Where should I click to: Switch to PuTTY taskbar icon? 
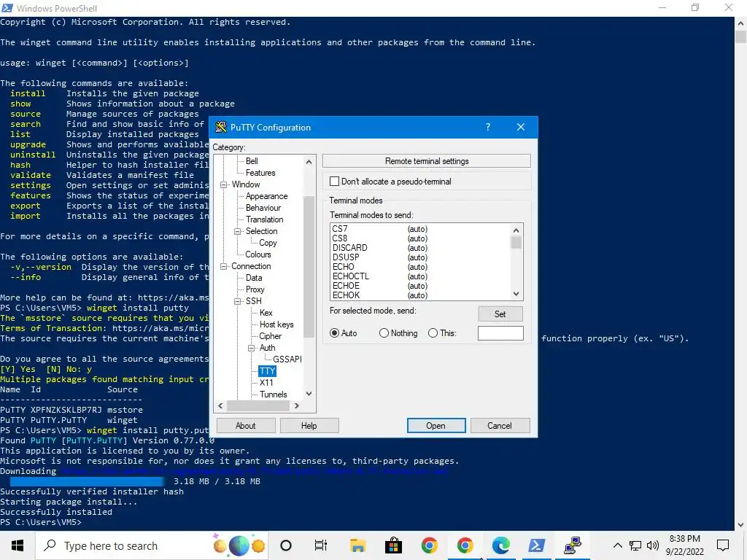tap(573, 545)
